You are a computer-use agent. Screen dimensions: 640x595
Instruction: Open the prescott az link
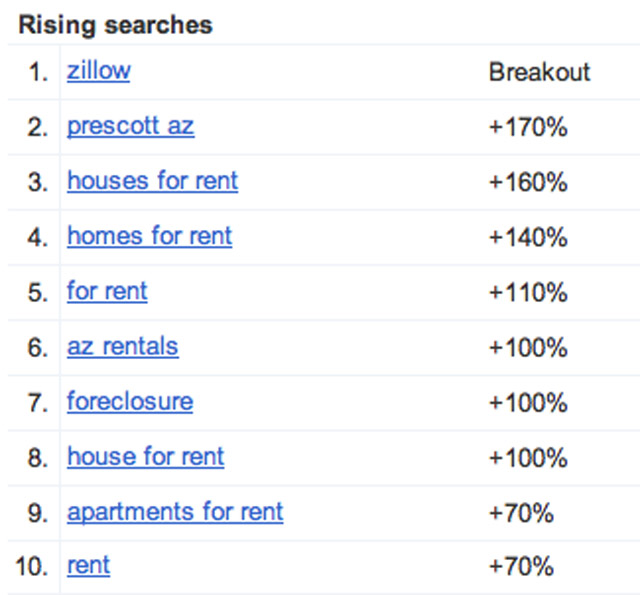click(131, 127)
